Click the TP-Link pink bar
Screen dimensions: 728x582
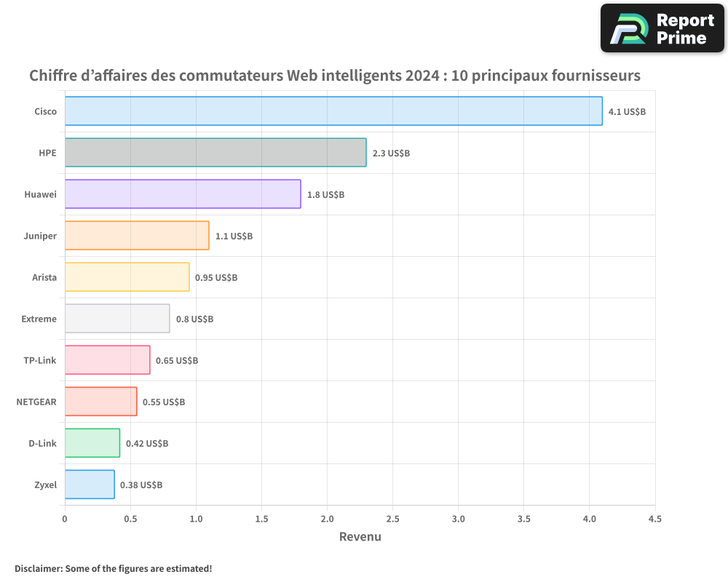[106, 360]
